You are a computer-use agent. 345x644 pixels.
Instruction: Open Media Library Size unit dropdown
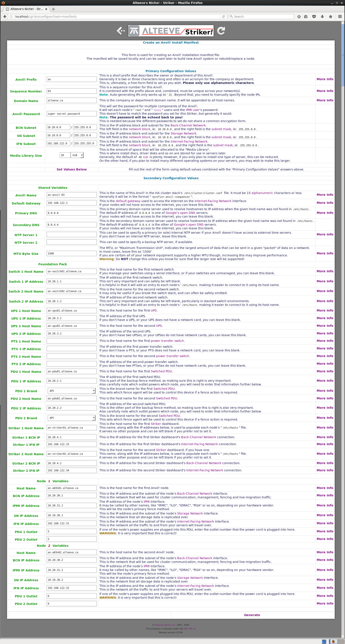[x=77, y=155]
